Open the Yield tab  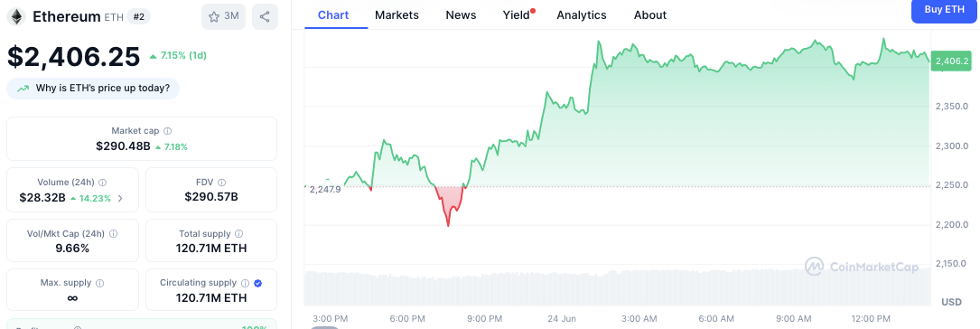pos(517,15)
